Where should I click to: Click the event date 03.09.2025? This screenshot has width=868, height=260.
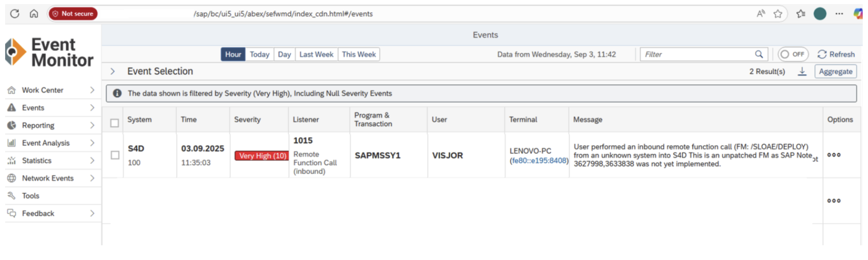pyautogui.click(x=203, y=149)
